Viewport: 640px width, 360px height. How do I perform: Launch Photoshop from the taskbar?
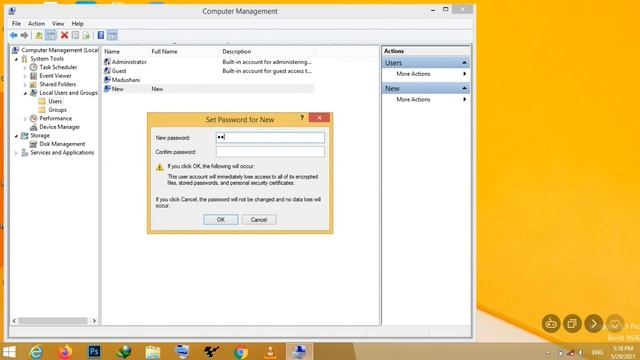click(94, 352)
